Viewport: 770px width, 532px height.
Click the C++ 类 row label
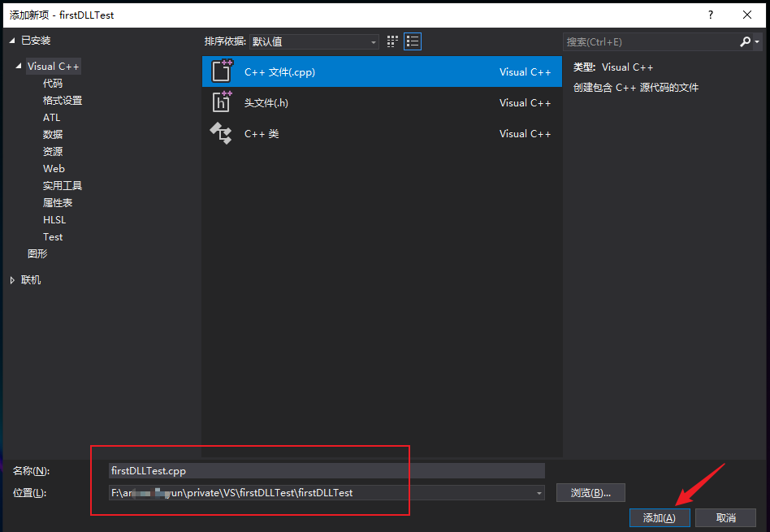(x=262, y=134)
